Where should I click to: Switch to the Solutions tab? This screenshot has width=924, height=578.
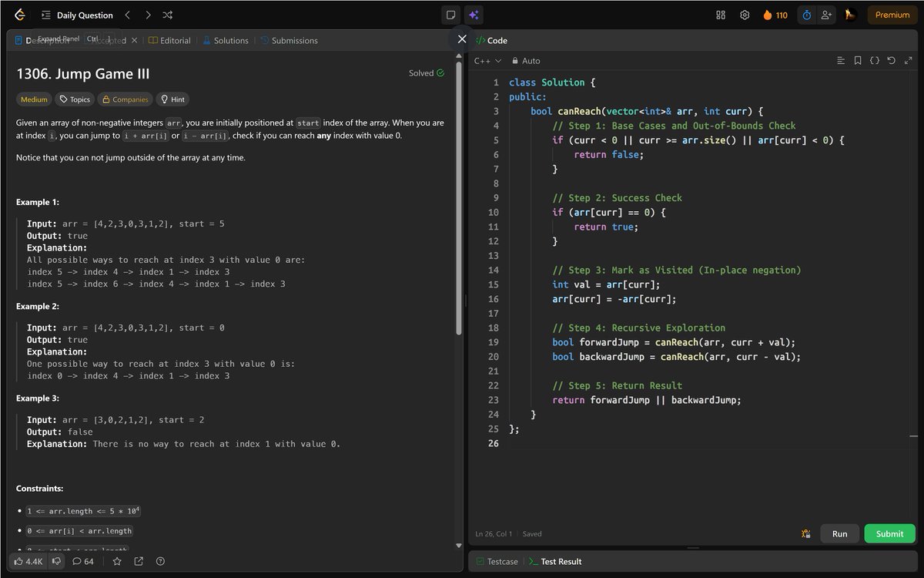226,40
